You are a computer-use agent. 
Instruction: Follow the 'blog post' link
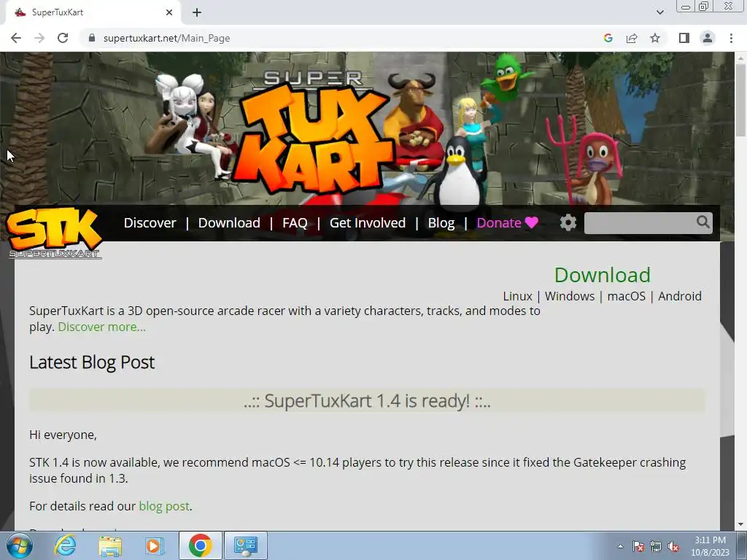tap(164, 506)
